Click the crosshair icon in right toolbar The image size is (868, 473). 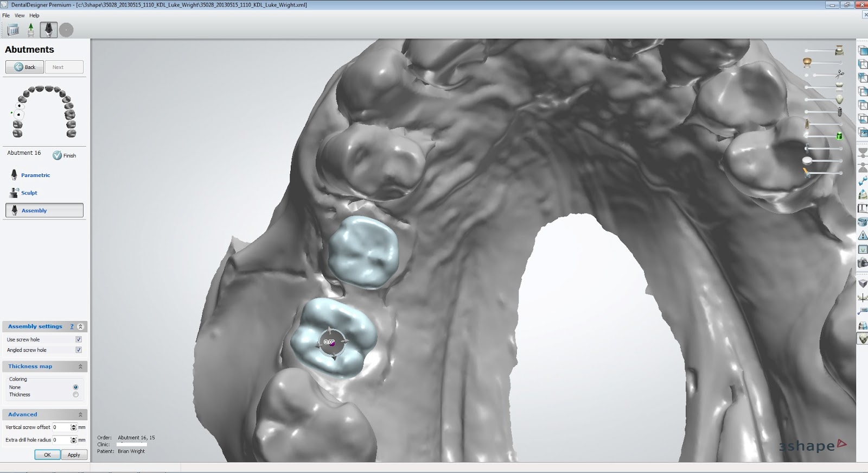(x=863, y=298)
